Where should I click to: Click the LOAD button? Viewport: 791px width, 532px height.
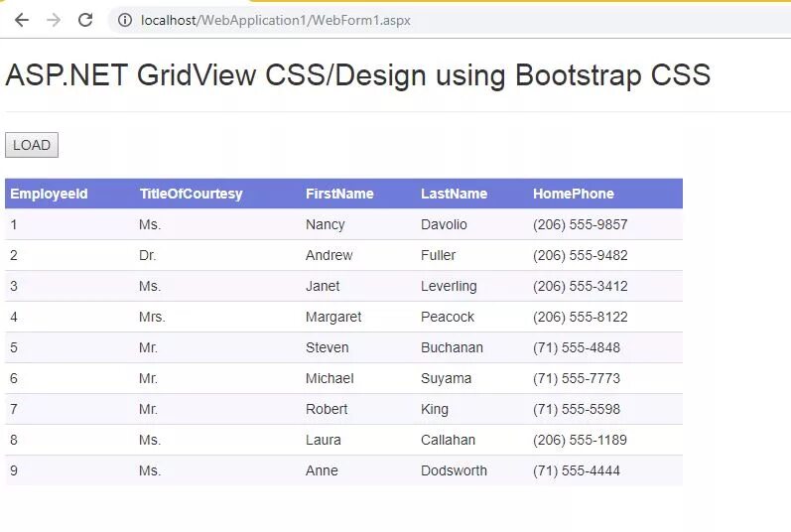32,145
